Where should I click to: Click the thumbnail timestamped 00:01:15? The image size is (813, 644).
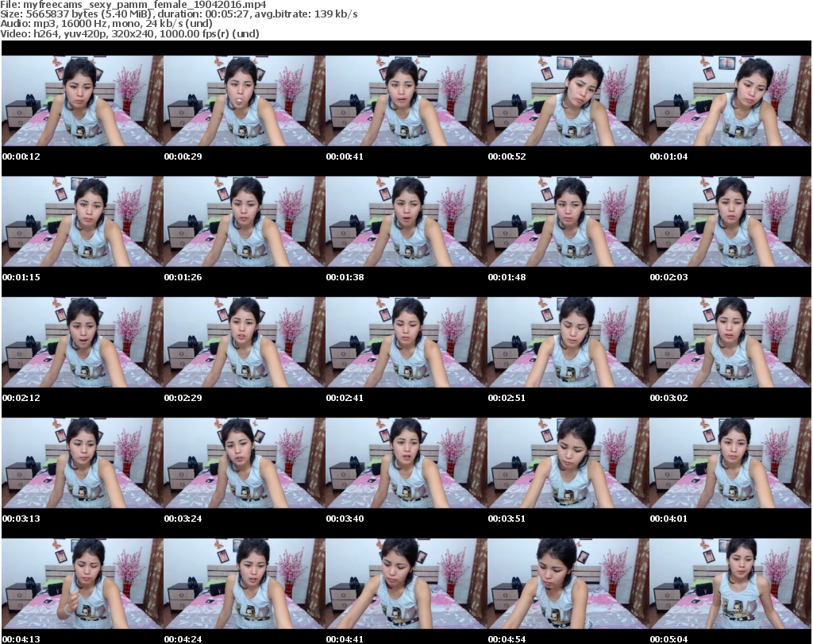click(x=83, y=222)
